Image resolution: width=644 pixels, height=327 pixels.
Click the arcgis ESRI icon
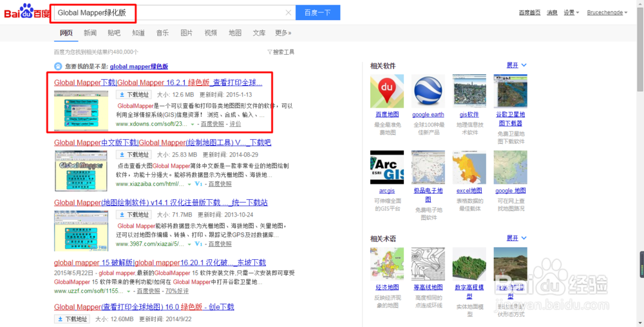[387, 168]
